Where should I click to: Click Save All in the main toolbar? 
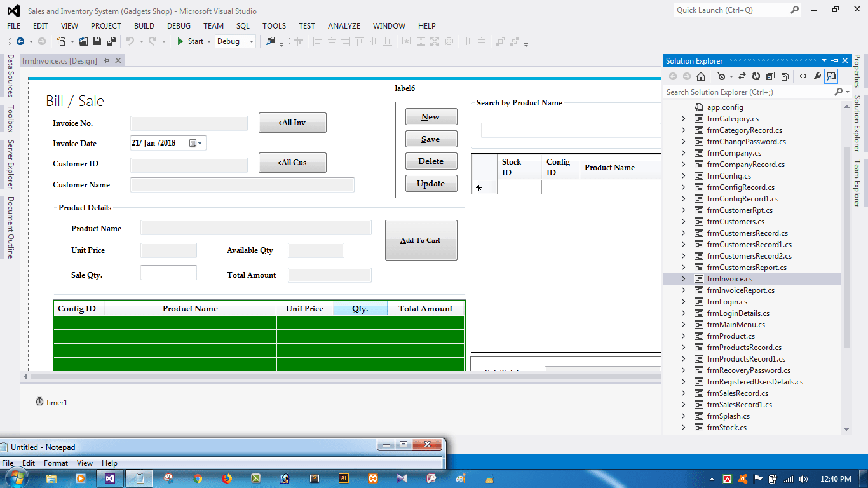111,41
